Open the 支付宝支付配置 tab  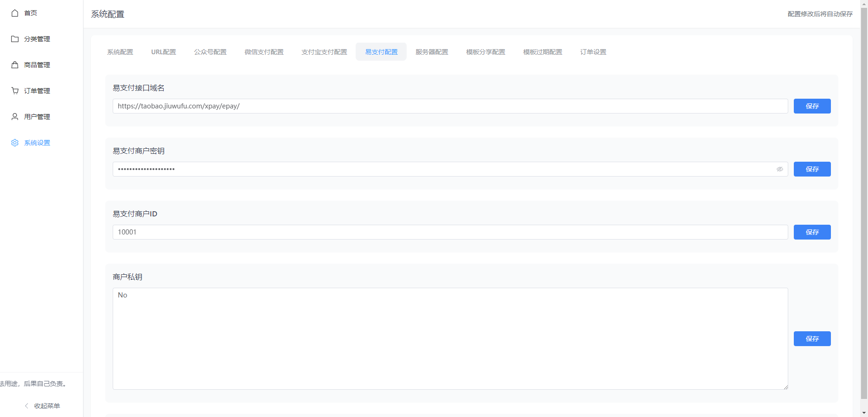tap(324, 52)
